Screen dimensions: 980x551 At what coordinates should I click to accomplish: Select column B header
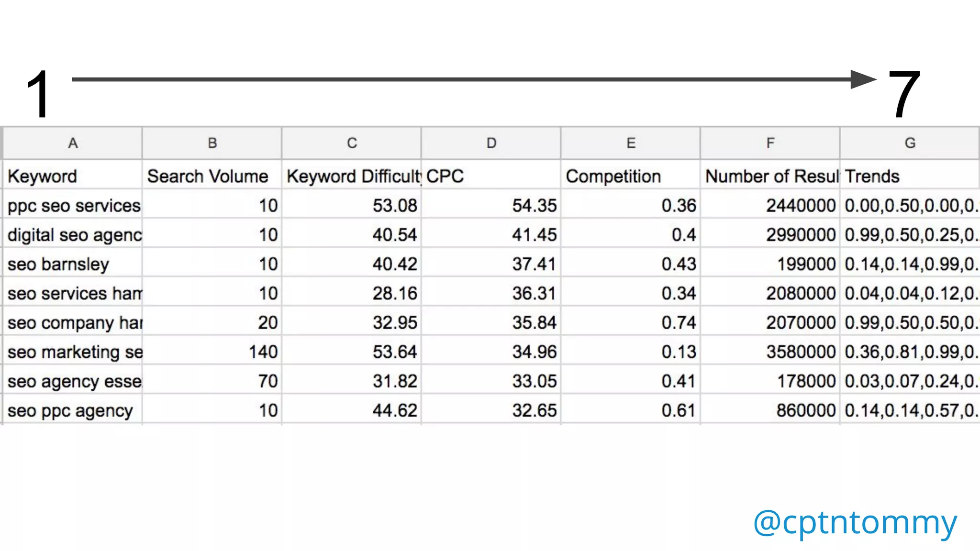212,143
